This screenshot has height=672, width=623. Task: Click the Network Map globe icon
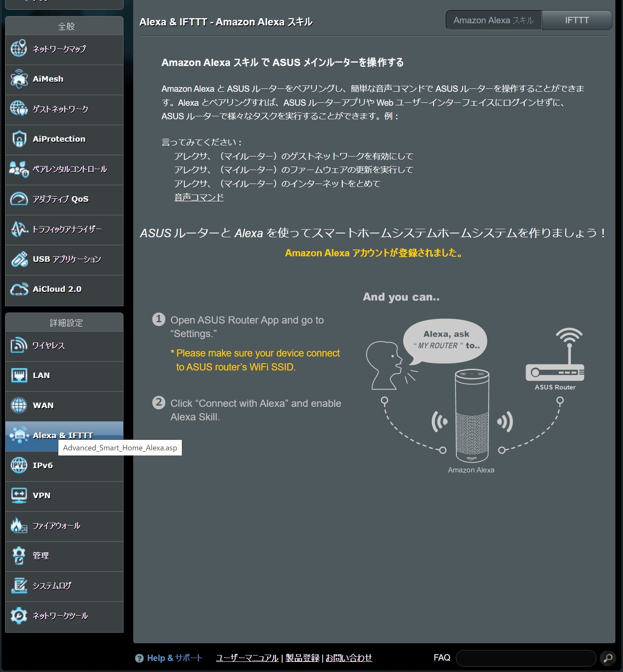point(19,49)
